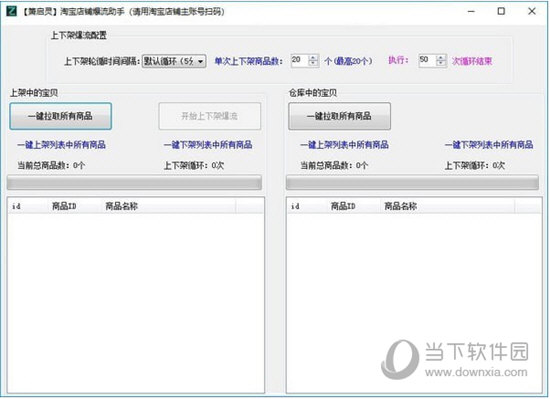
Task: Click 一键下架列表中所有商品 link in 仓库中的宝贝
Action: (489, 144)
